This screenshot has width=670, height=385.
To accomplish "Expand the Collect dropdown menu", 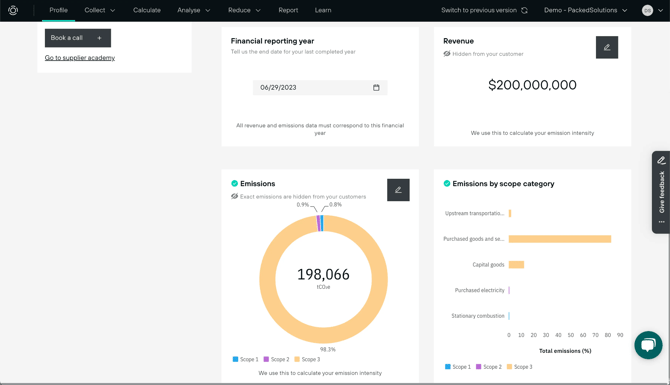I will [100, 10].
